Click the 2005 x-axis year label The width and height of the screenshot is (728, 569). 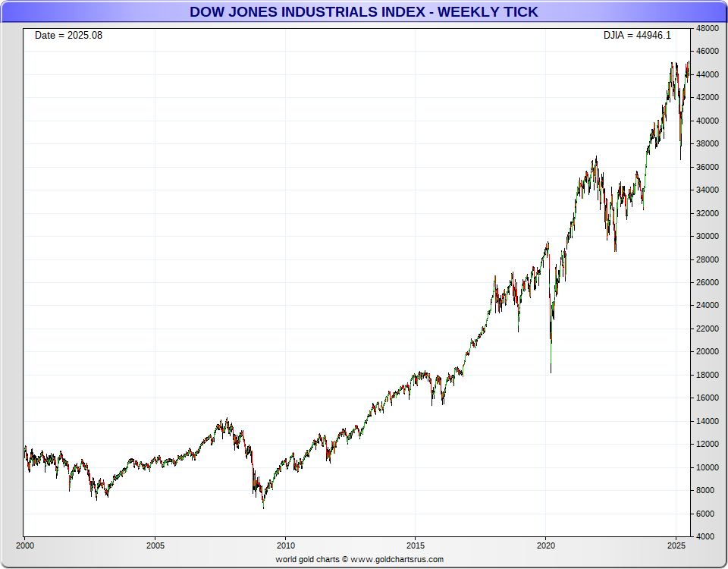coord(155,545)
